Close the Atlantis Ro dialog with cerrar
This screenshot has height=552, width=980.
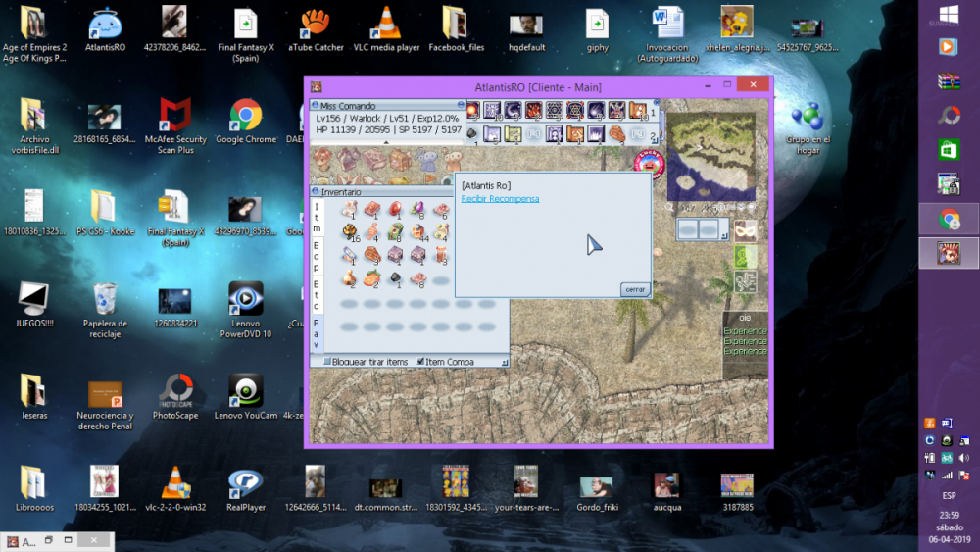click(635, 289)
